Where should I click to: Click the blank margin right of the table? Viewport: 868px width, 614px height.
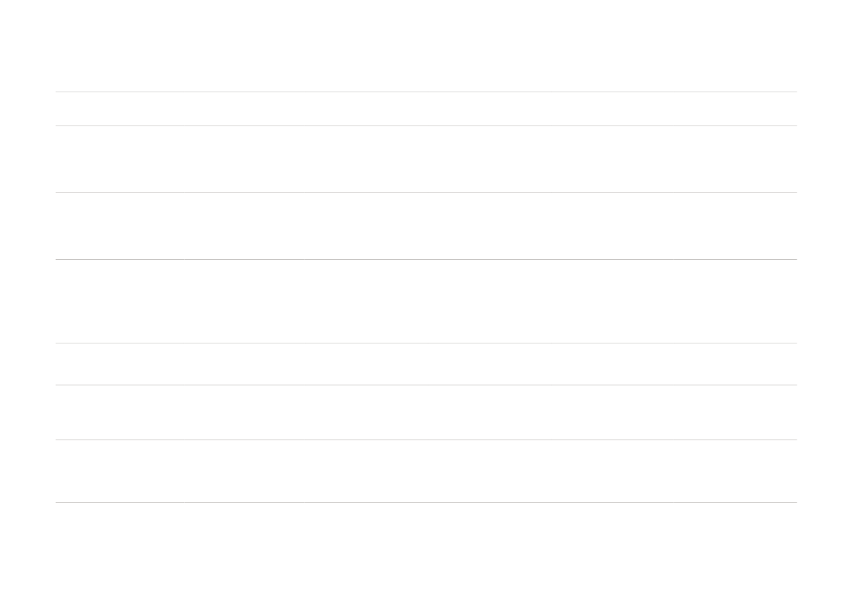click(x=832, y=297)
